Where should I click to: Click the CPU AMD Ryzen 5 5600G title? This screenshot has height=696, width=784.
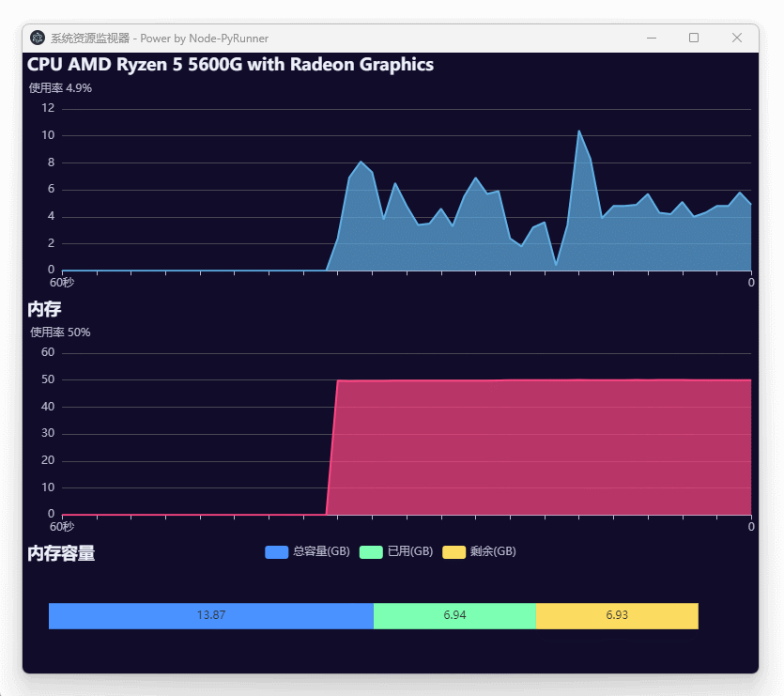coord(230,65)
